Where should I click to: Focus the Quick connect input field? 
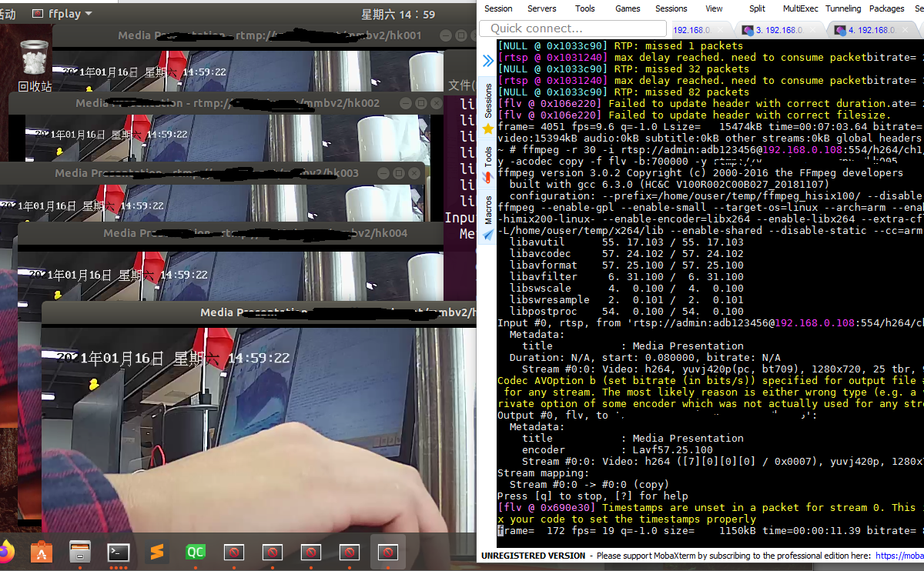tap(572, 28)
